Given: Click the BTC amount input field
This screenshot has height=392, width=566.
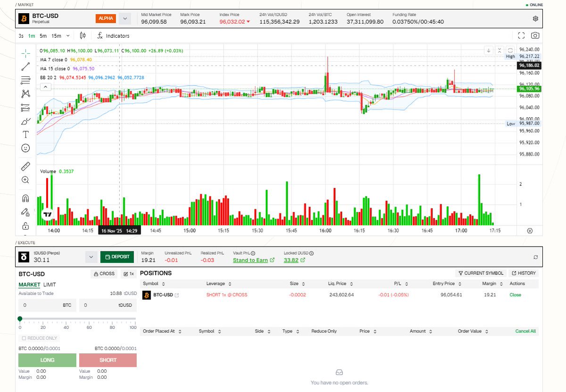Looking at the screenshot, I should coord(47,305).
